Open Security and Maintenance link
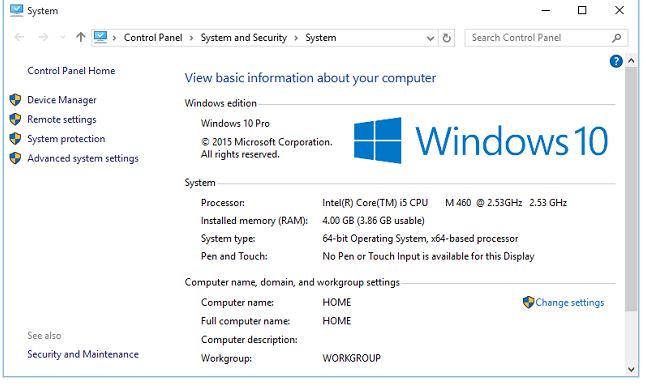The image size is (646, 386). click(83, 354)
